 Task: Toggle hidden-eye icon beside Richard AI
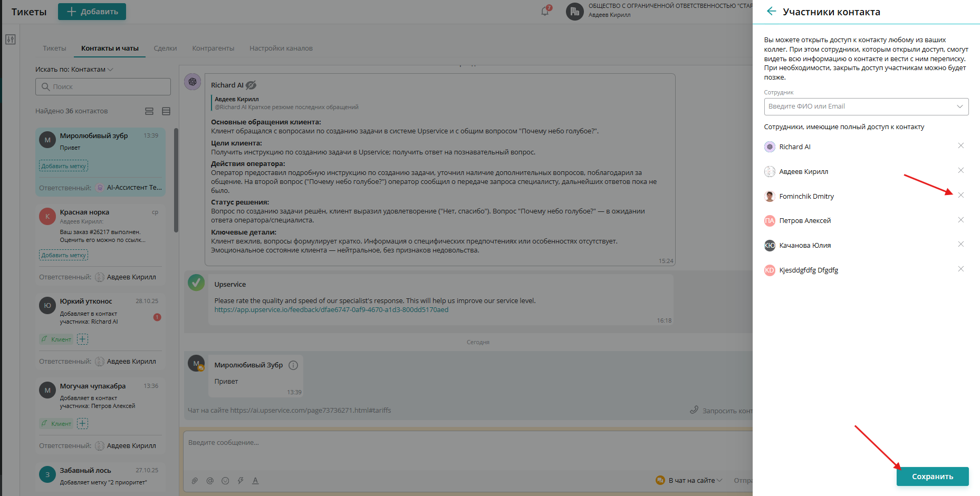pos(251,85)
